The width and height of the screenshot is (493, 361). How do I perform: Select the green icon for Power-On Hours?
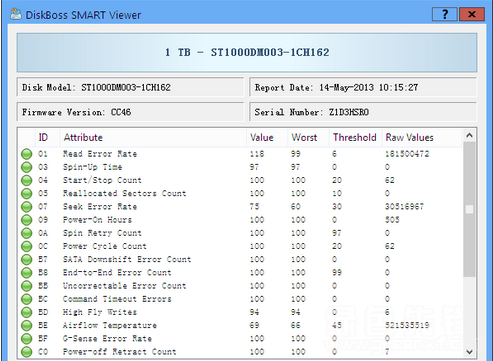click(27, 220)
